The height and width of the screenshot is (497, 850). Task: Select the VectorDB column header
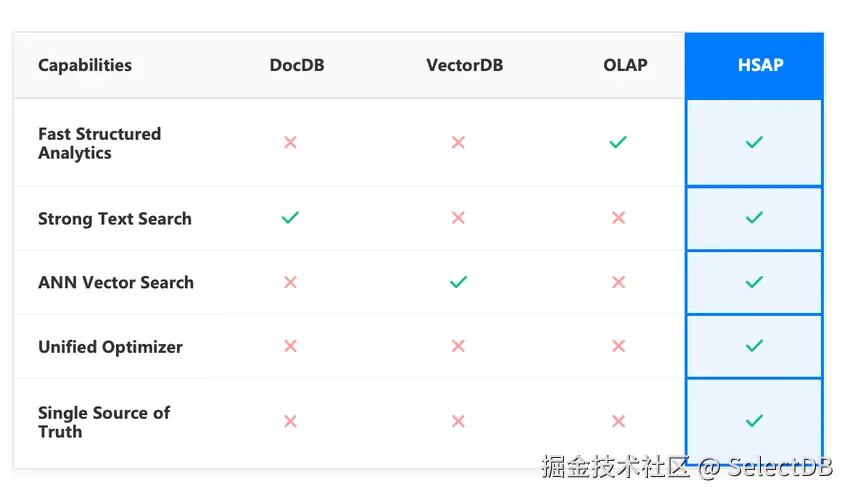coord(464,65)
